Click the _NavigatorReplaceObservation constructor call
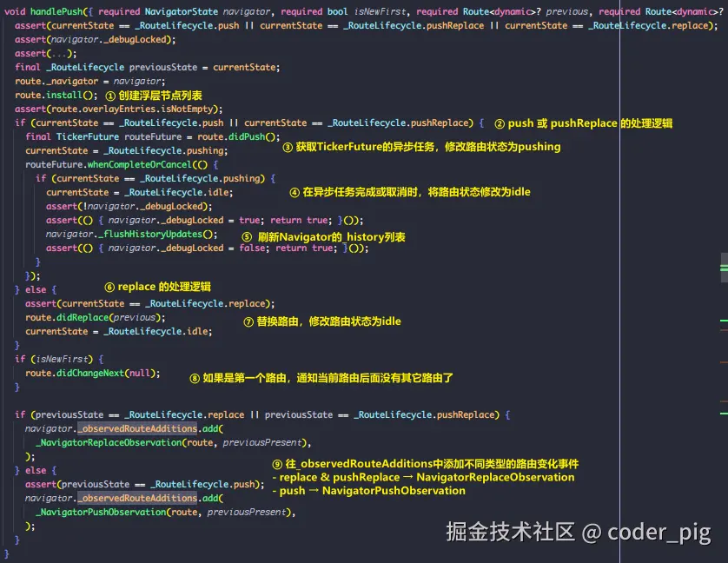 click(174, 443)
